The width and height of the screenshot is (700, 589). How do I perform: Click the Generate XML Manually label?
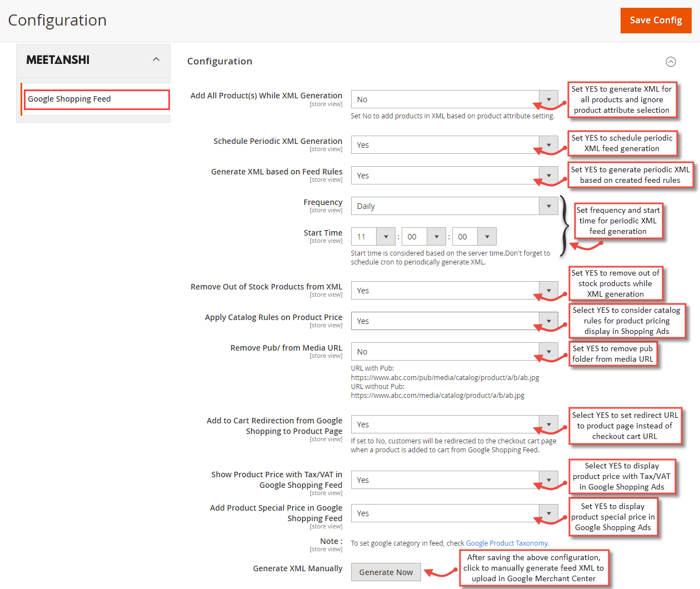click(x=298, y=568)
